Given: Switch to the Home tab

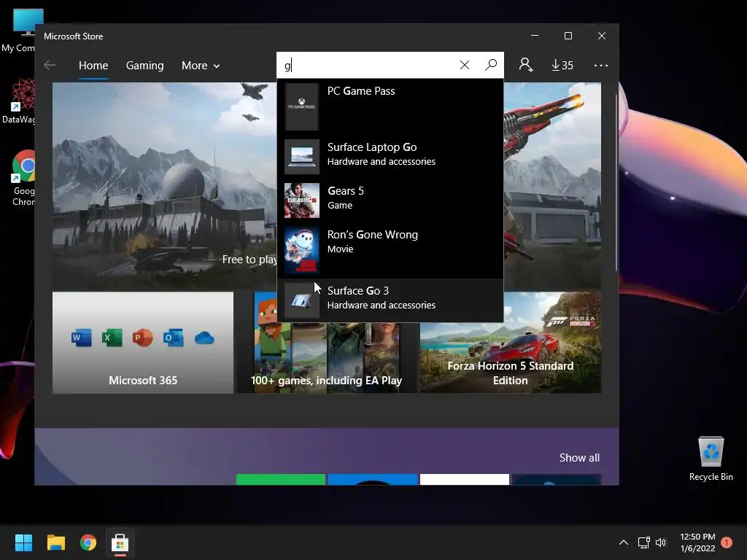Looking at the screenshot, I should [x=93, y=65].
